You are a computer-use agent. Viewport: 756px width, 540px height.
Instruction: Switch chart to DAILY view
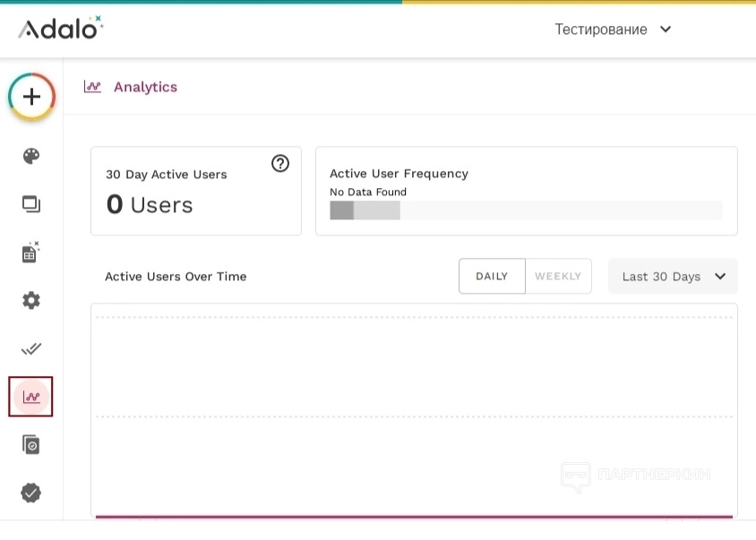pyautogui.click(x=492, y=276)
